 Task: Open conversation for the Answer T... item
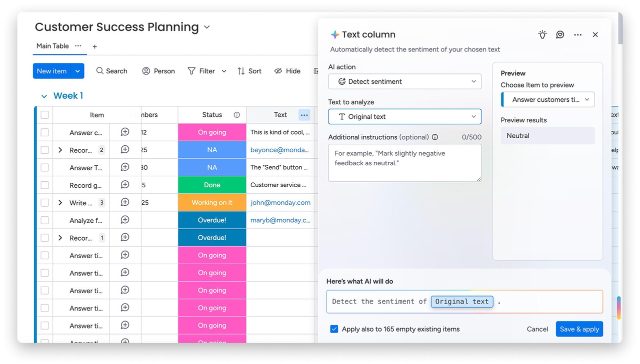(125, 167)
